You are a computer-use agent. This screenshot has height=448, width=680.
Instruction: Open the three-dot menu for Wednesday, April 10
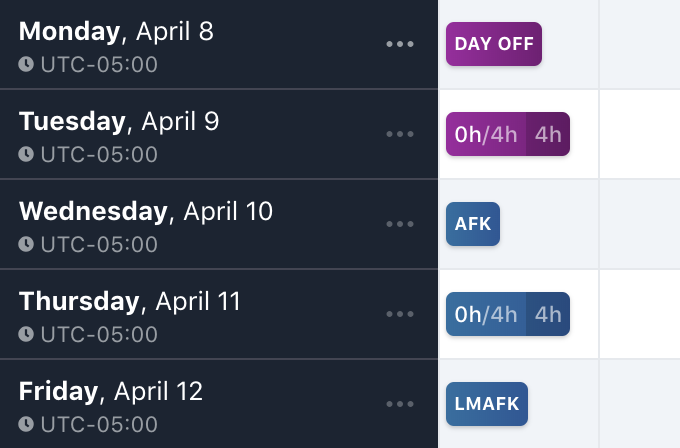coord(400,224)
